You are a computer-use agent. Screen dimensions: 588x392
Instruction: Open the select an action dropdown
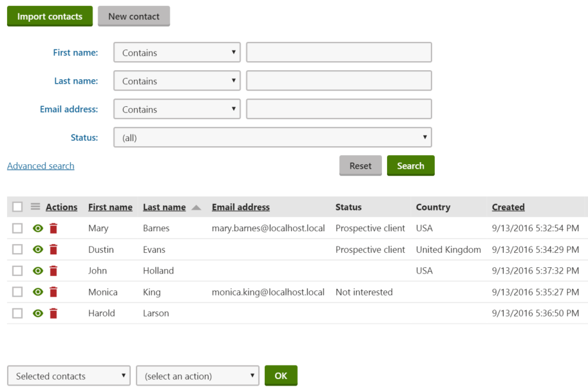(197, 375)
